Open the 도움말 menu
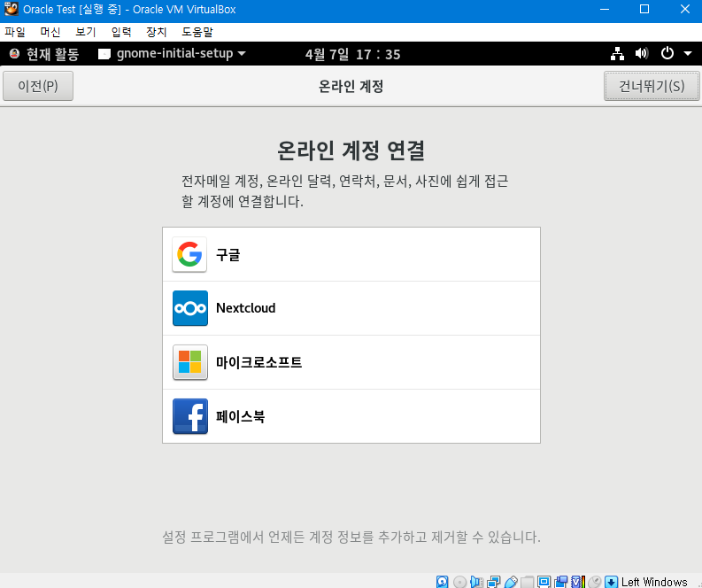Image resolution: width=702 pixels, height=588 pixels. (x=197, y=32)
